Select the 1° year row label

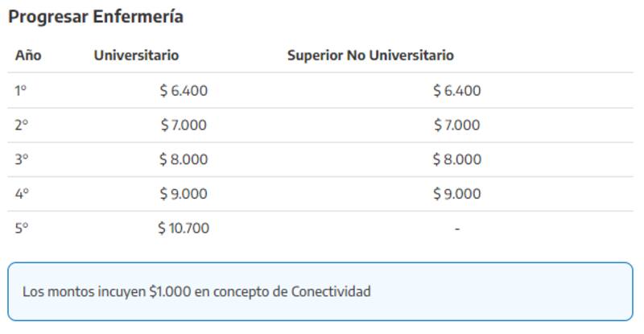coord(21,91)
